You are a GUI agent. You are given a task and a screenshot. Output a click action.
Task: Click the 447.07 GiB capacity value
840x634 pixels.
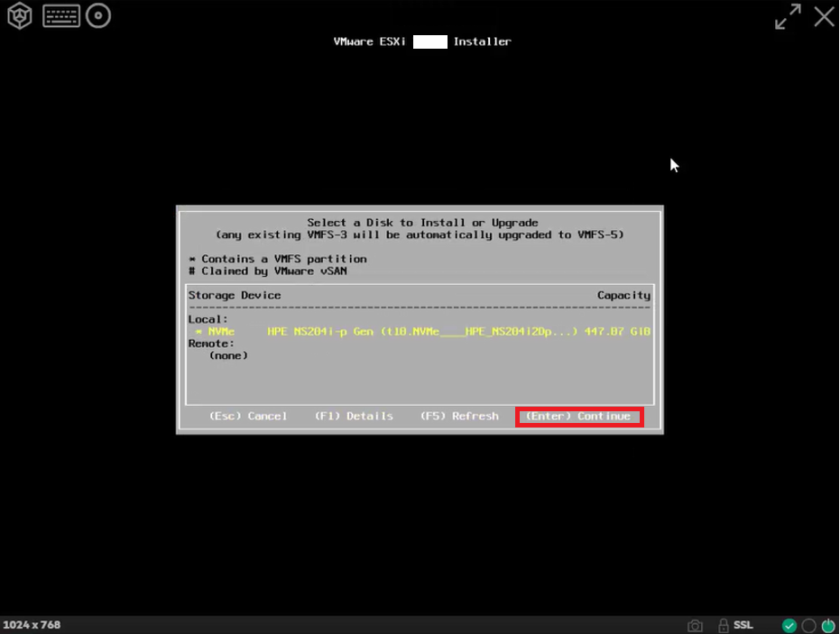pyautogui.click(x=617, y=332)
